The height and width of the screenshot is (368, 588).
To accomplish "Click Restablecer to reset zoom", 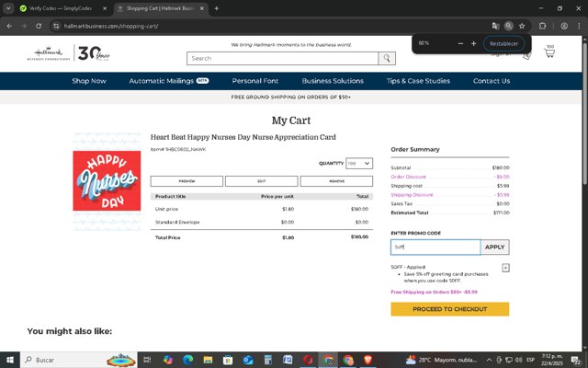I will click(503, 43).
